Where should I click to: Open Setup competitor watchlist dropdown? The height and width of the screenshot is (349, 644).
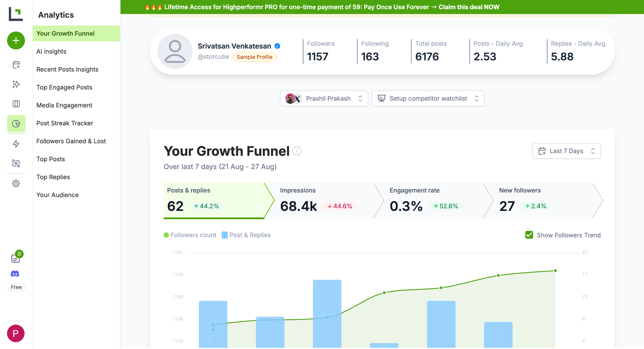[x=428, y=98]
